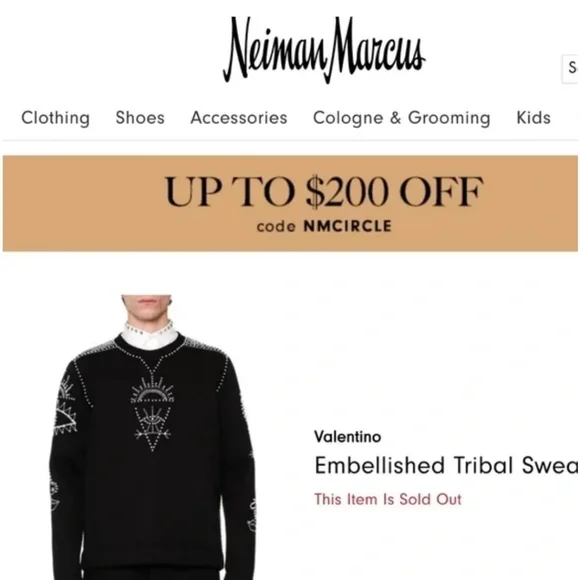Focus the search box at the page edge
Viewport: 580px width, 580px height.
coord(571,69)
